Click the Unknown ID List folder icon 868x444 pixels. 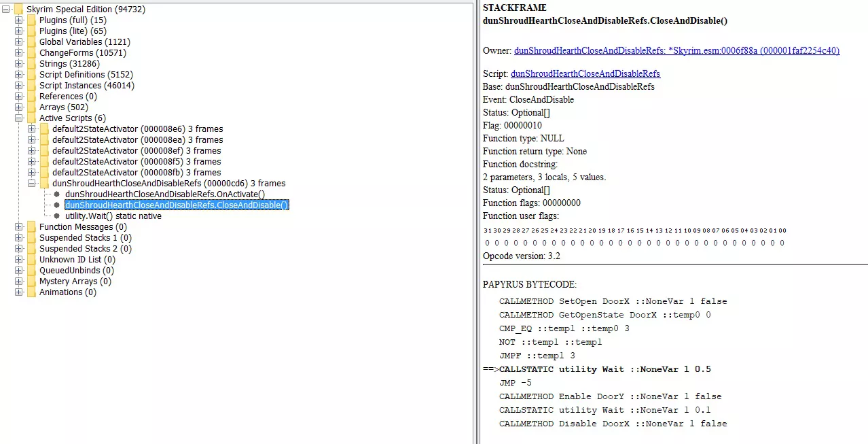click(31, 260)
